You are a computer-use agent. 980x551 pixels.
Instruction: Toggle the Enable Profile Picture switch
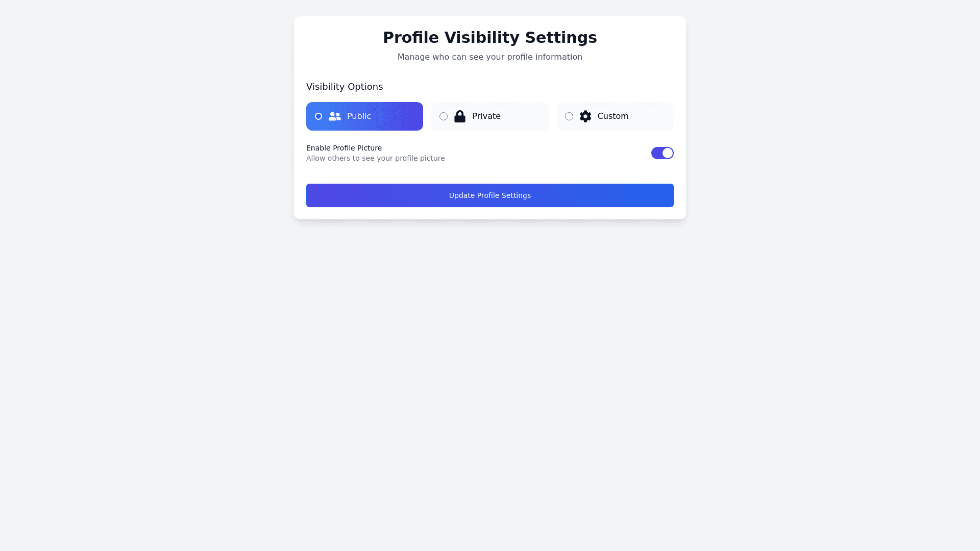662,153
